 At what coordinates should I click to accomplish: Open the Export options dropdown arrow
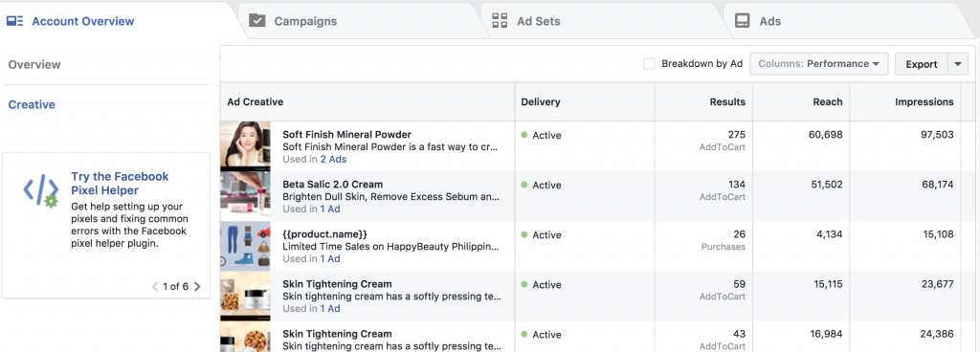[958, 64]
